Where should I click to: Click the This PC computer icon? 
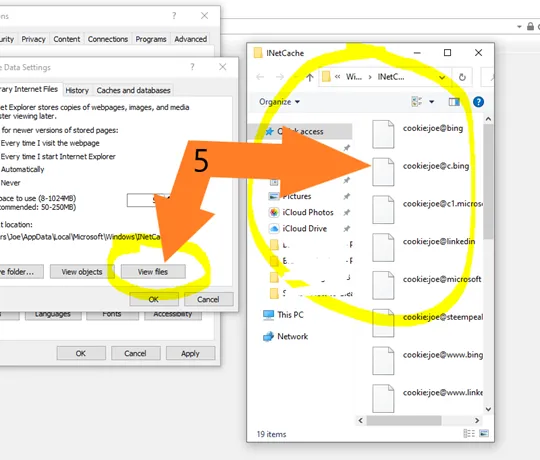point(268,315)
